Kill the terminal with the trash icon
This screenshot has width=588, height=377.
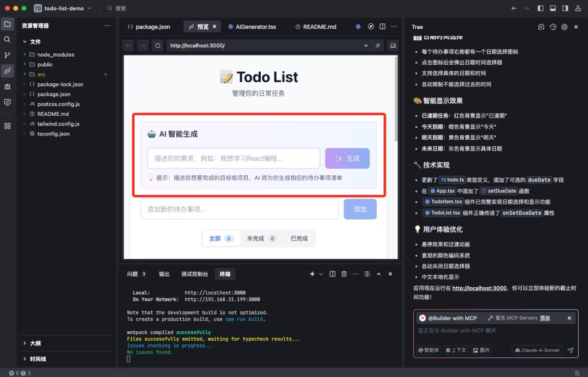click(x=344, y=274)
